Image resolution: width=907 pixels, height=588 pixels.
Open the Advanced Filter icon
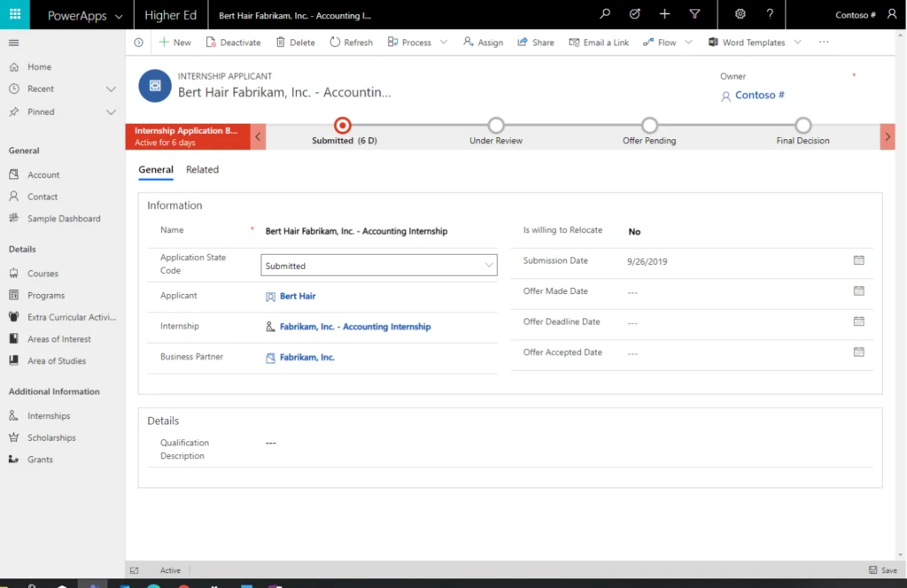[x=694, y=14]
